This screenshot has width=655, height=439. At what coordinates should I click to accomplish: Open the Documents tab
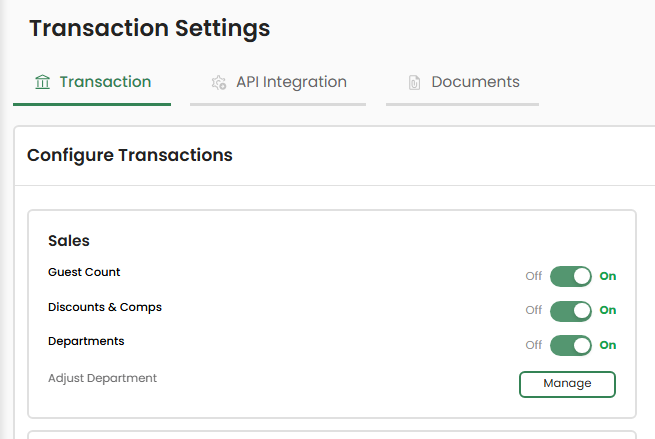coord(475,82)
